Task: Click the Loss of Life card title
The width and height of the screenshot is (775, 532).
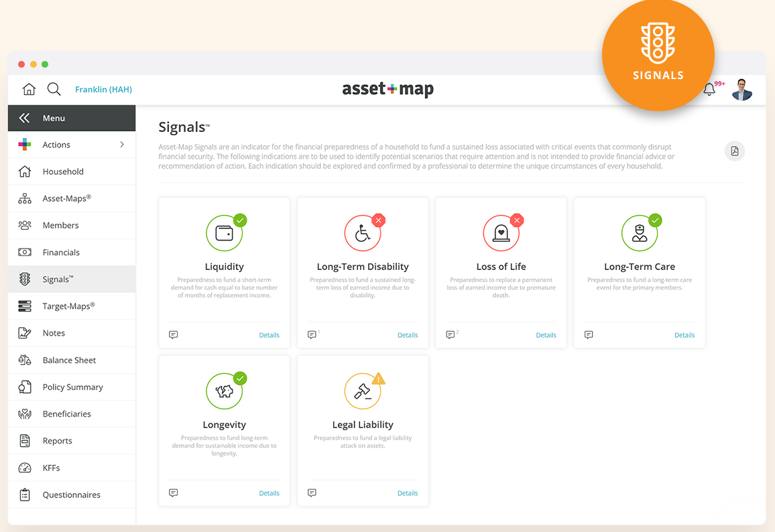Action: pyautogui.click(x=501, y=267)
